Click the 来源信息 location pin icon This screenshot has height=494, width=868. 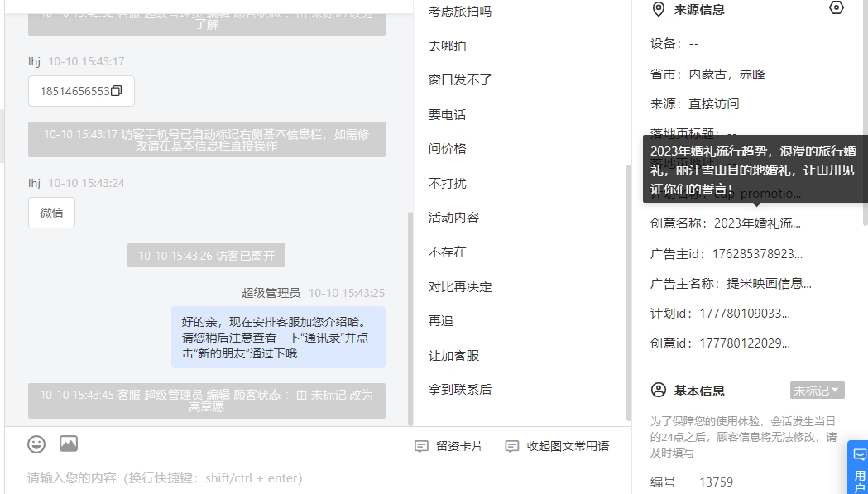tap(658, 9)
